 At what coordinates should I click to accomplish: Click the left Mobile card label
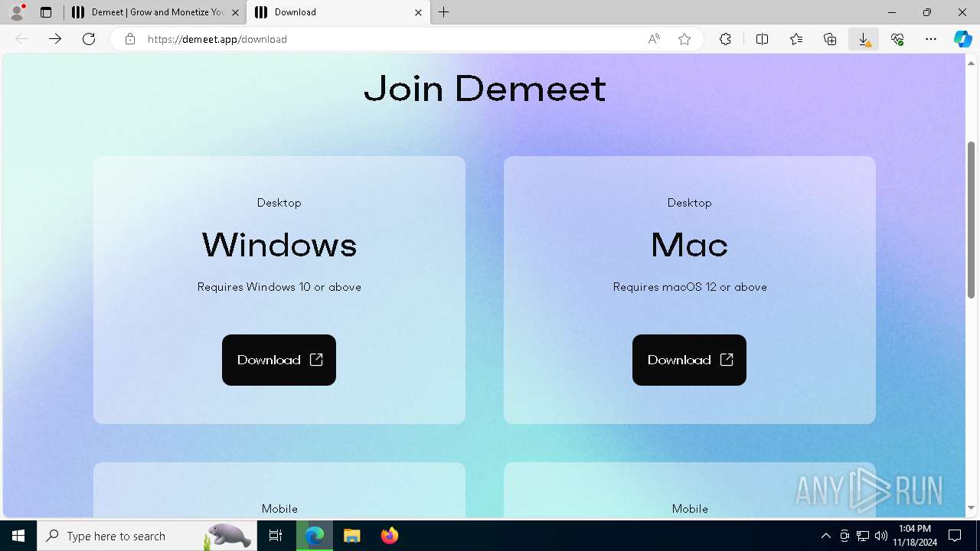279,509
